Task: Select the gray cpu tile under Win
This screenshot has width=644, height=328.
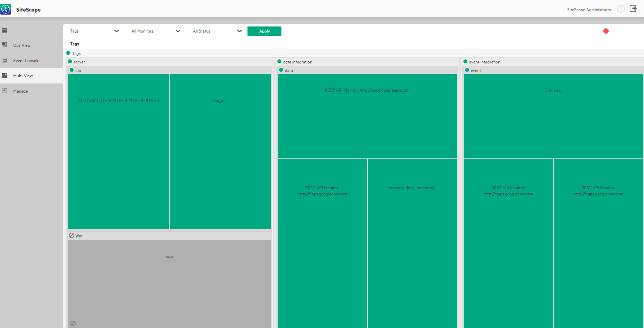Action: pyautogui.click(x=169, y=284)
